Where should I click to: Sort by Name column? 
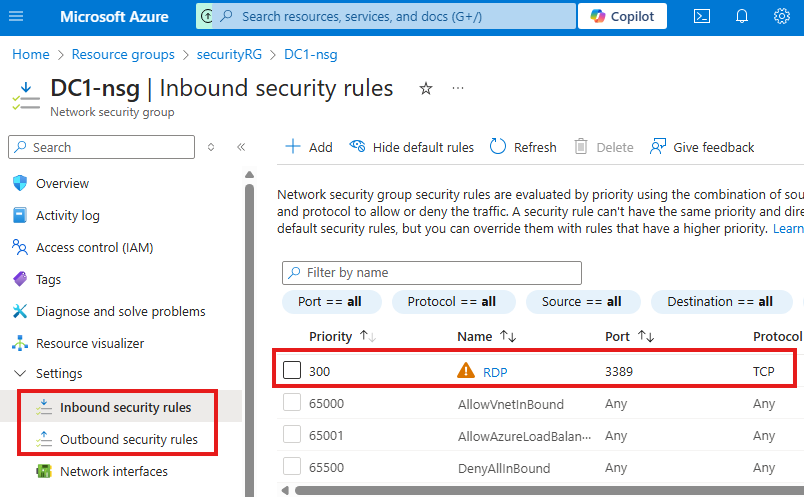pyautogui.click(x=487, y=336)
